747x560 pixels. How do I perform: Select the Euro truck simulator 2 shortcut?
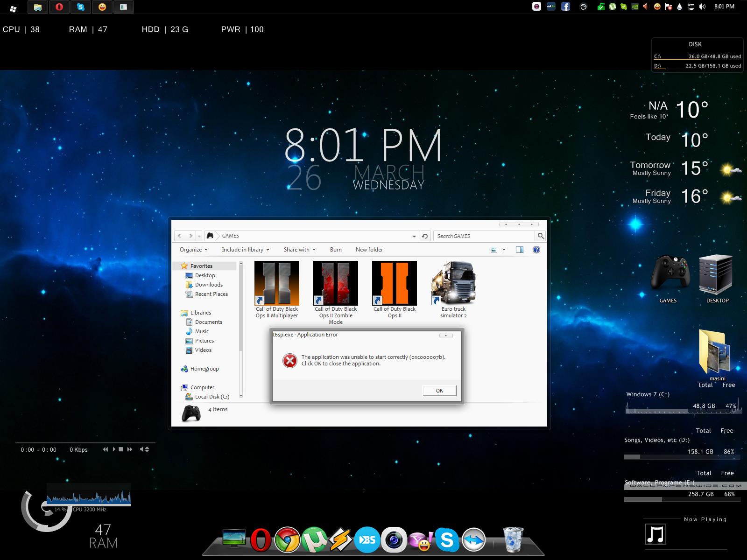pyautogui.click(x=453, y=289)
